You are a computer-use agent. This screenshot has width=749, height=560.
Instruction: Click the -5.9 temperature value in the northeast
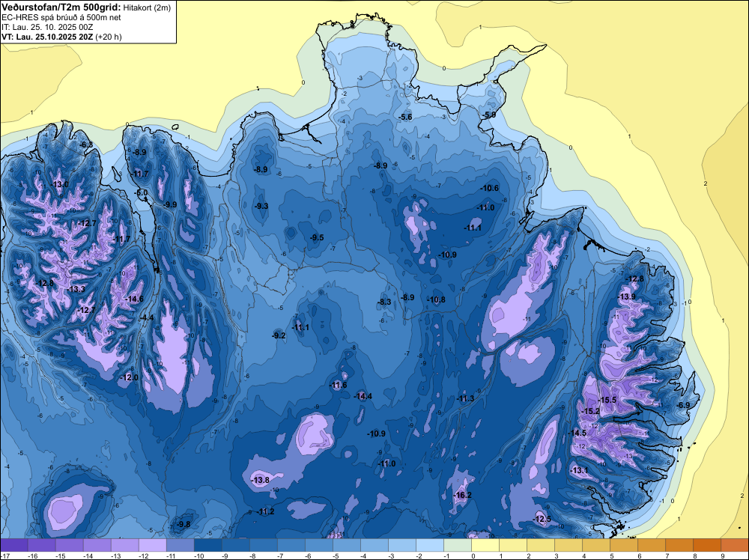tap(489, 115)
